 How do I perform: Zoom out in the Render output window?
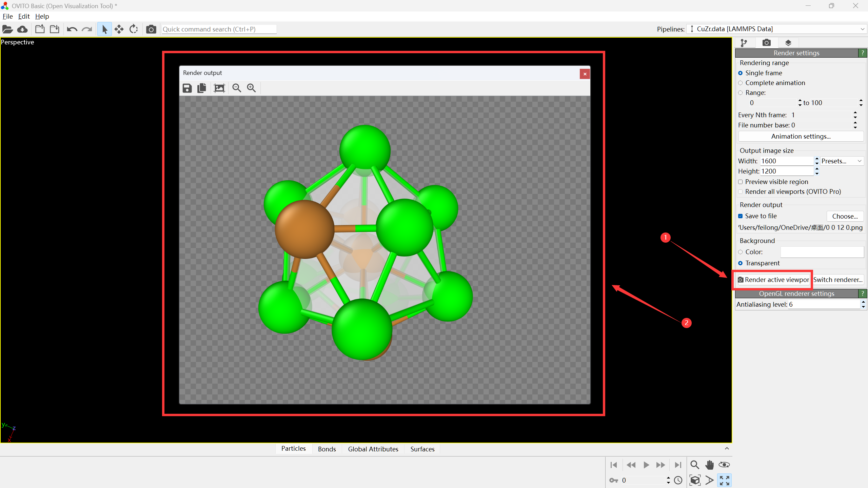pos(237,88)
